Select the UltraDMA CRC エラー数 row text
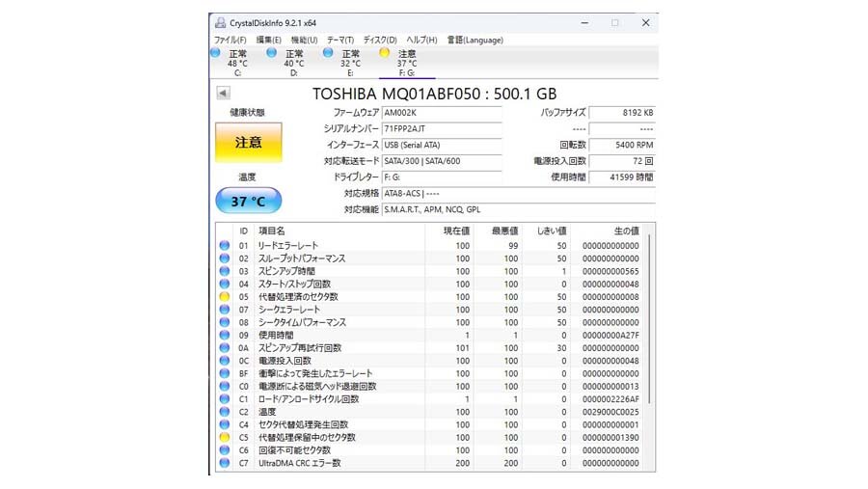This screenshot has height=489, width=868. point(300,463)
